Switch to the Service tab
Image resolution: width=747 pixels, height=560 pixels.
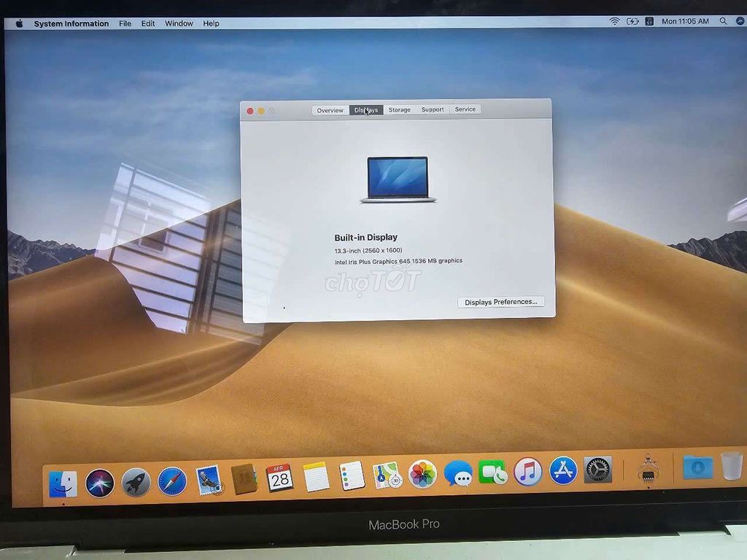tap(465, 109)
